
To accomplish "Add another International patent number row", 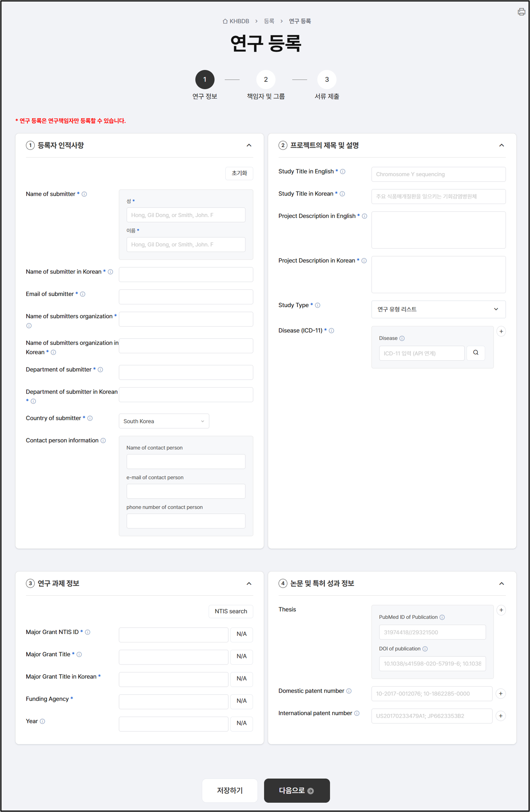I will coord(501,716).
